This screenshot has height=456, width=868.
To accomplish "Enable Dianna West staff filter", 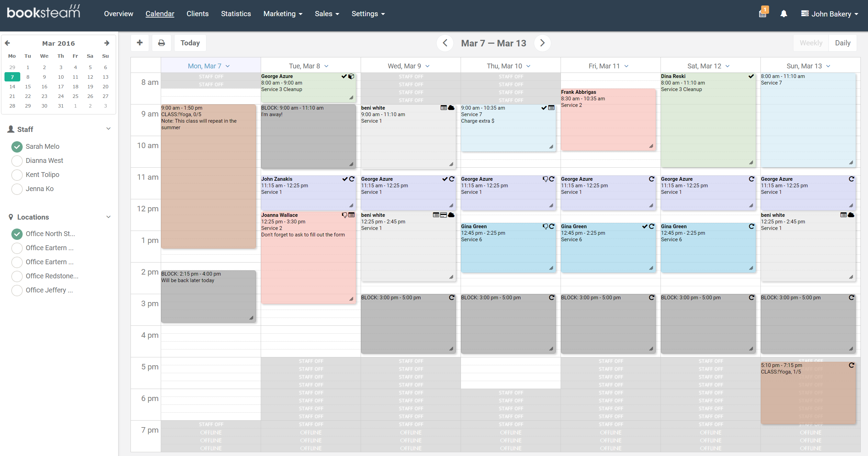I will (x=17, y=161).
